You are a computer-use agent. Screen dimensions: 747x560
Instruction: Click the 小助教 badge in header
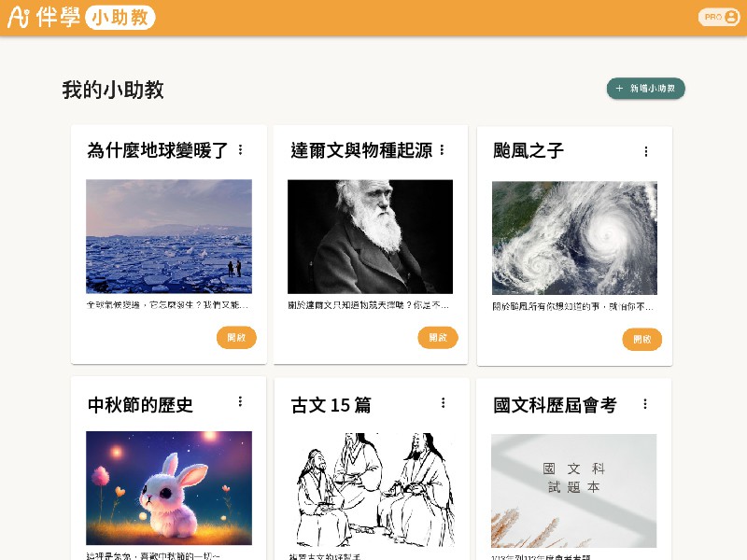tap(120, 18)
